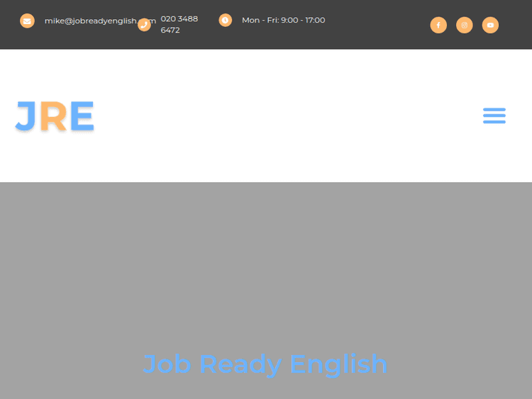Open the YouTube social icon
This screenshot has height=399, width=532.
[490, 25]
